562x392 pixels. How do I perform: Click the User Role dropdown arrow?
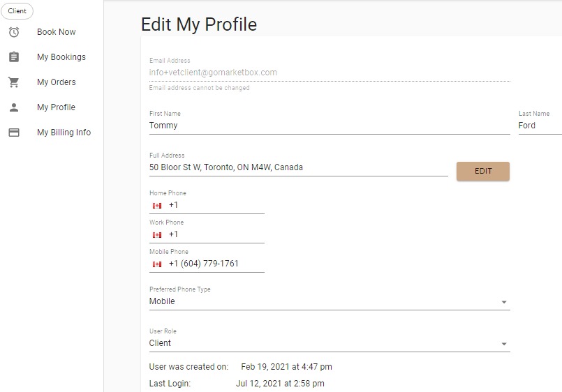[504, 344]
